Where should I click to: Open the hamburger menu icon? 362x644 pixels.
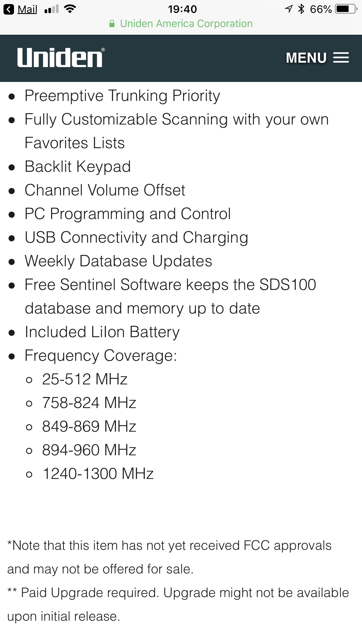pos(341,58)
